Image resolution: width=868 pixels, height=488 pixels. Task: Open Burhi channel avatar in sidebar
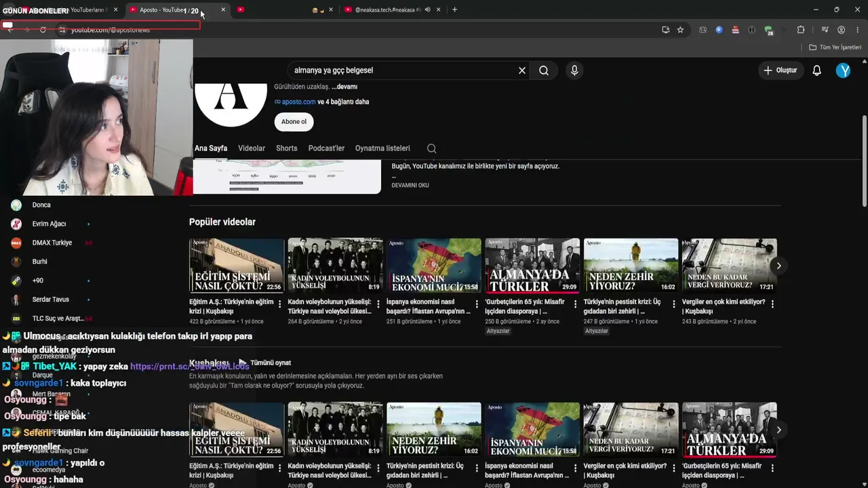point(16,262)
